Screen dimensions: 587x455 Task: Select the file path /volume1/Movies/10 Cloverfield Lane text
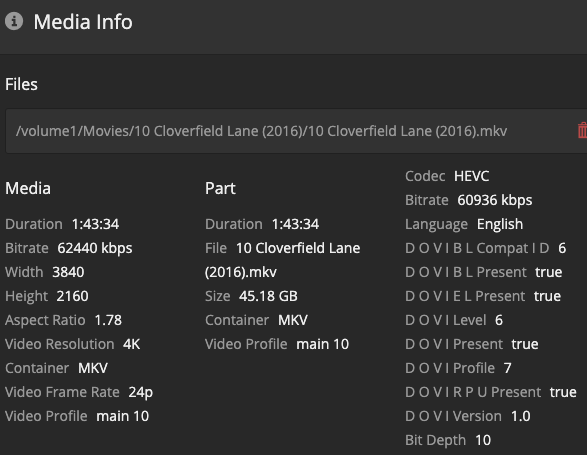(261, 131)
